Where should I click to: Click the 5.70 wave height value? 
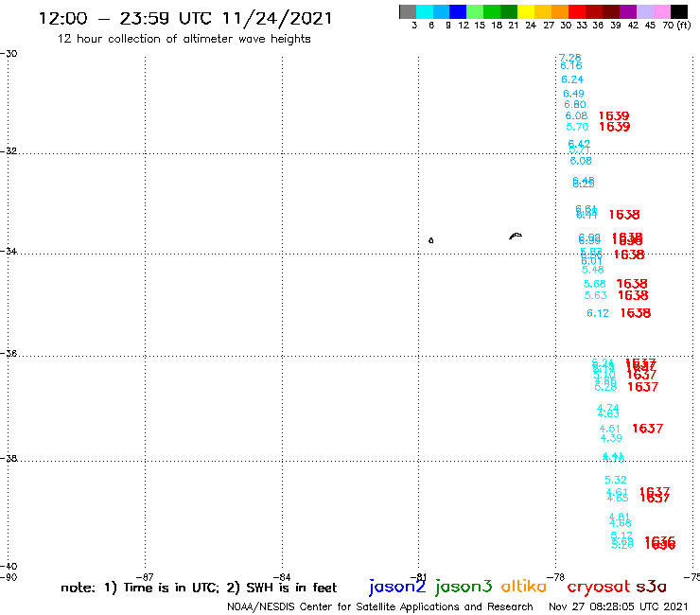[x=577, y=128]
